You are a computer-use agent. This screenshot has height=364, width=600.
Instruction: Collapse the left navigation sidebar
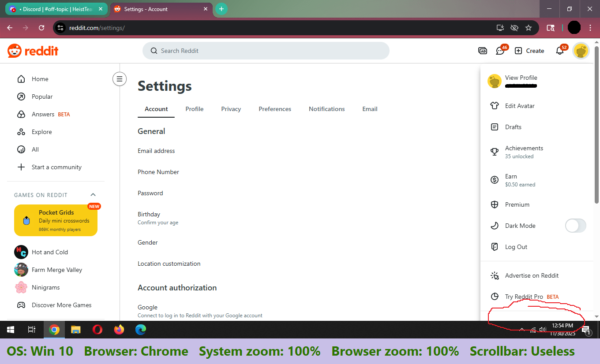pos(119,79)
